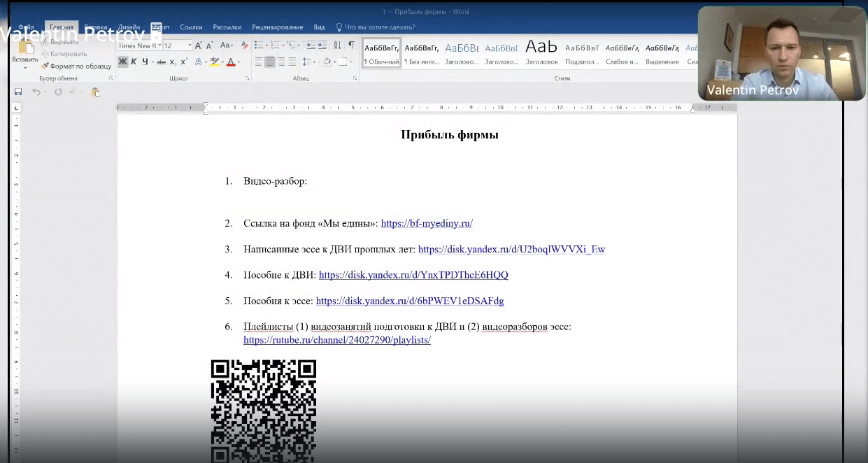Screen dimensions: 868x463
Task: Open the Шрифт group dialog launcher
Action: (x=248, y=78)
